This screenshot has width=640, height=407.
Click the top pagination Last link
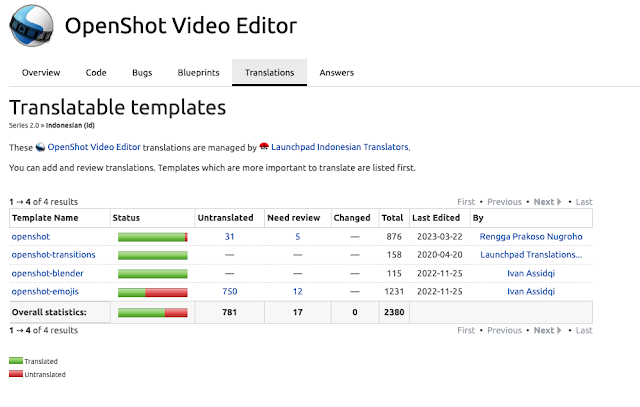(x=584, y=202)
